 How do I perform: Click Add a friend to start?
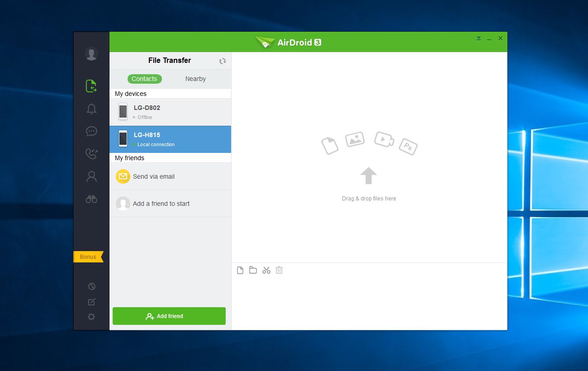170,204
